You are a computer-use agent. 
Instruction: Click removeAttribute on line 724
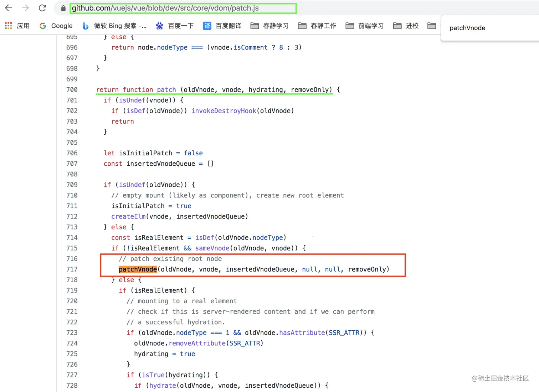point(197,344)
